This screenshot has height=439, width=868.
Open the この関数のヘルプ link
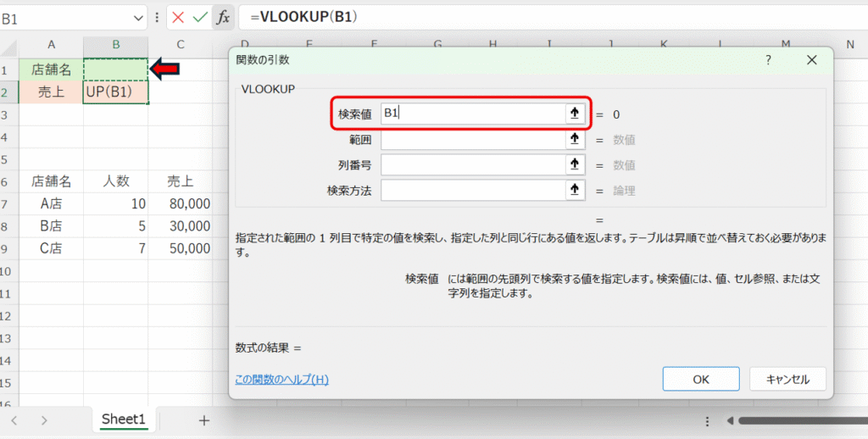pyautogui.click(x=281, y=380)
